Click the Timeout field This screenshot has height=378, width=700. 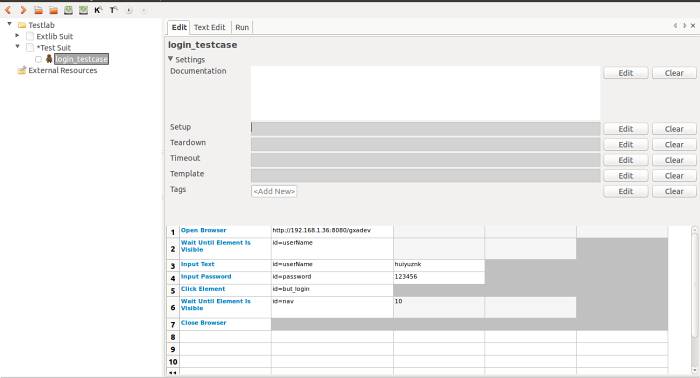[x=425, y=160]
